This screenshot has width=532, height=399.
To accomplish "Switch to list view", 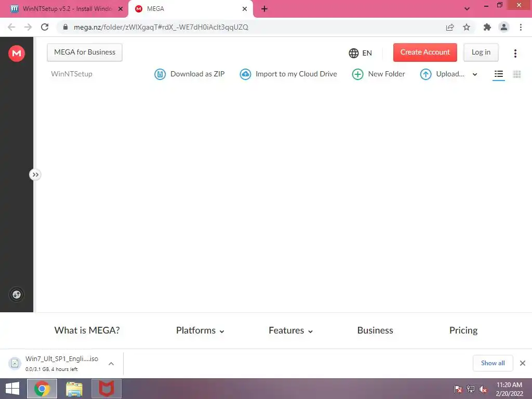I will tap(498, 74).
